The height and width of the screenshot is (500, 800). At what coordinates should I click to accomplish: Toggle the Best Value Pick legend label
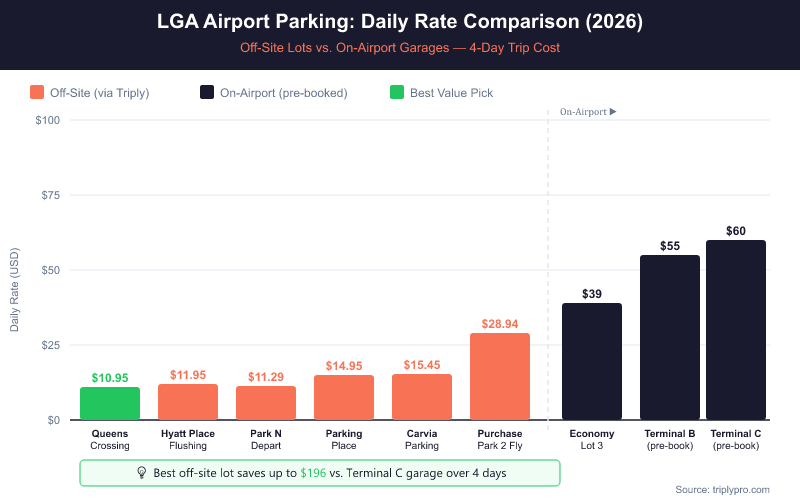(453, 93)
